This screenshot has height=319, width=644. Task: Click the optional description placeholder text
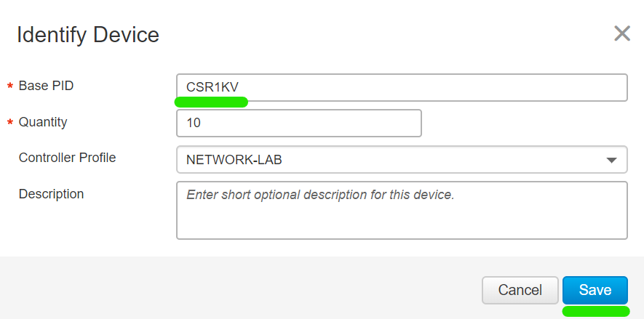(320, 194)
